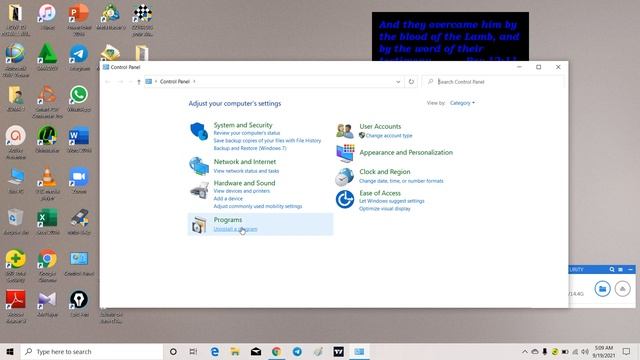The image size is (640, 360).
Task: Click the Control Panel breadcrumb in address bar
Action: 175,82
